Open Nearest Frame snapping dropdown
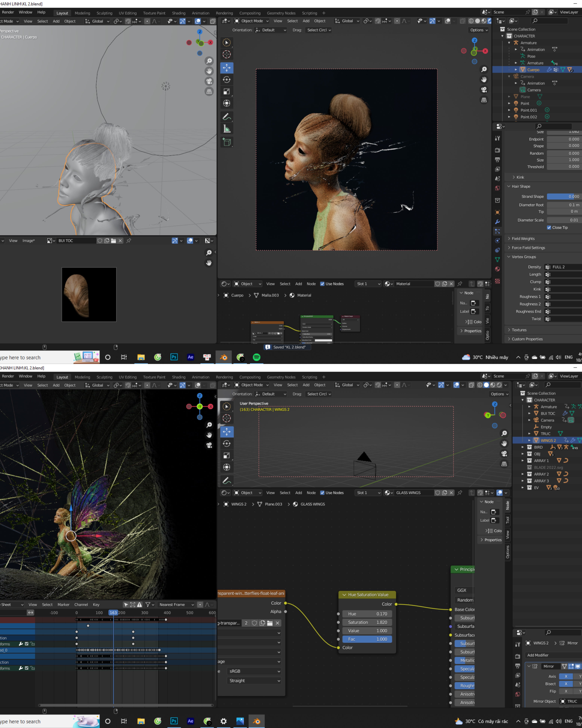Image resolution: width=582 pixels, height=728 pixels. 176,604
